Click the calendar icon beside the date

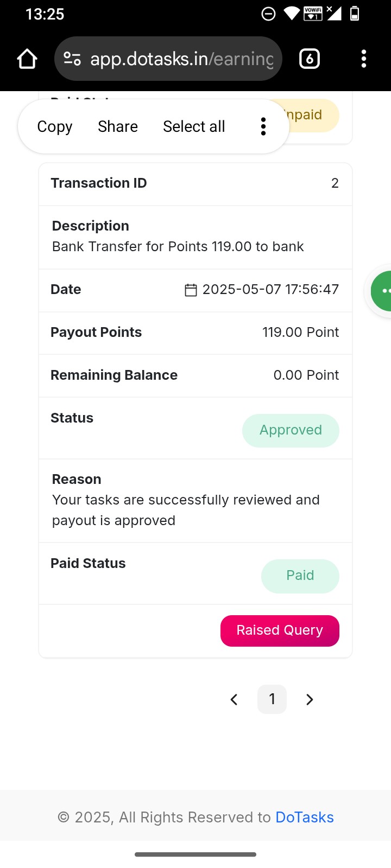[191, 290]
